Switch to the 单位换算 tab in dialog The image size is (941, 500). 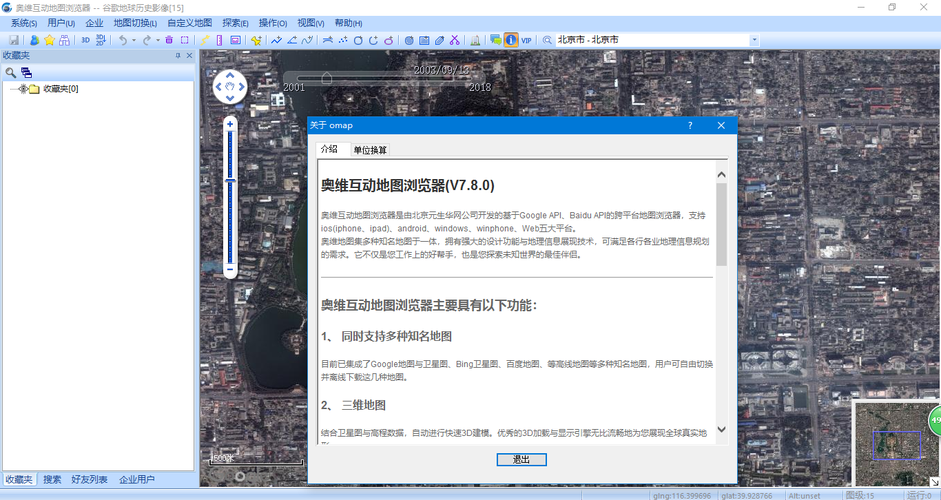point(370,150)
